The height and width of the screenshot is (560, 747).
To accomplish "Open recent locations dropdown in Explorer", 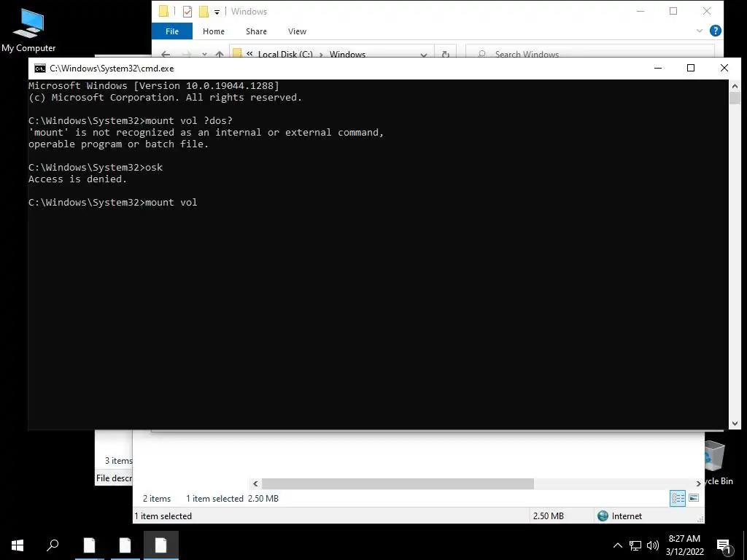I will point(204,54).
